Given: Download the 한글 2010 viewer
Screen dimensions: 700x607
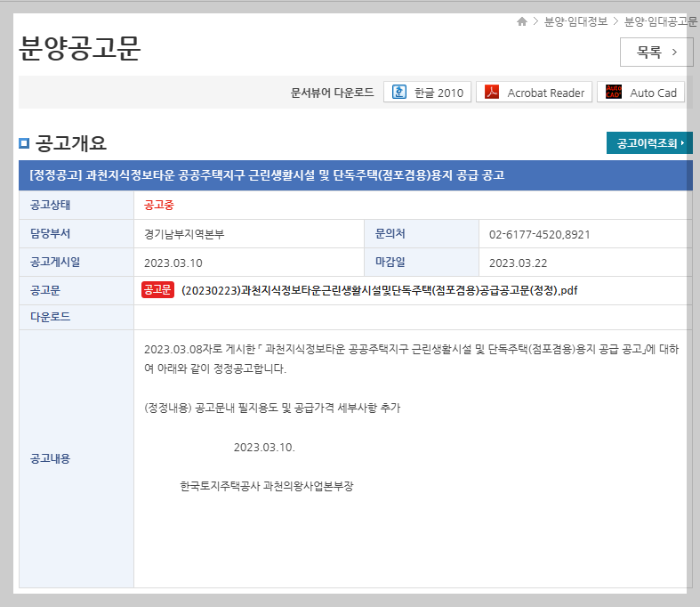Looking at the screenshot, I should pos(427,92).
